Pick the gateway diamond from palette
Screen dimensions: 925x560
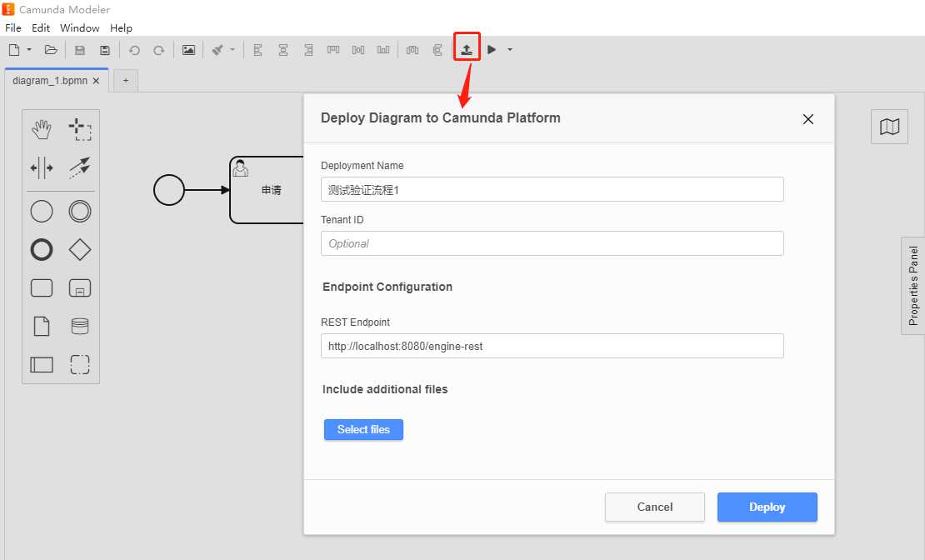coord(80,250)
